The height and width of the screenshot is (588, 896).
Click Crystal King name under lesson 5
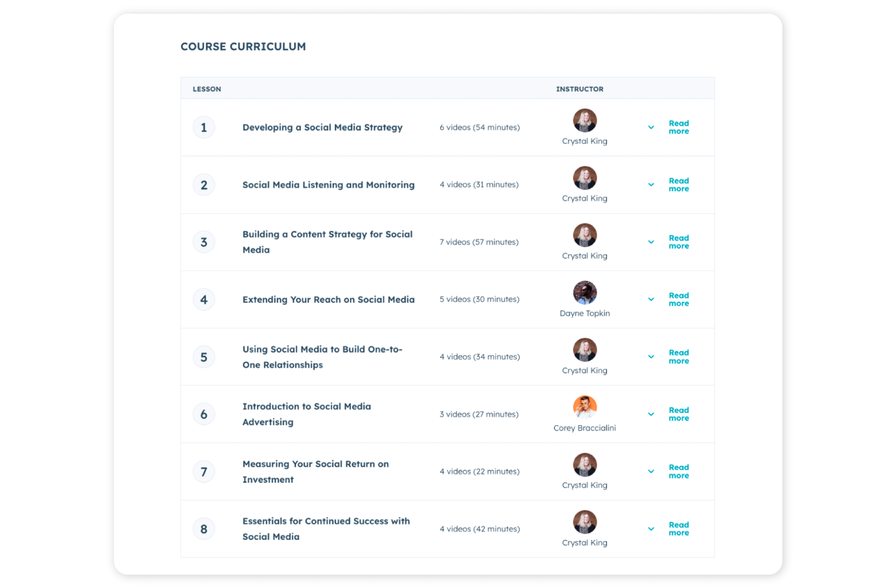[x=585, y=370]
